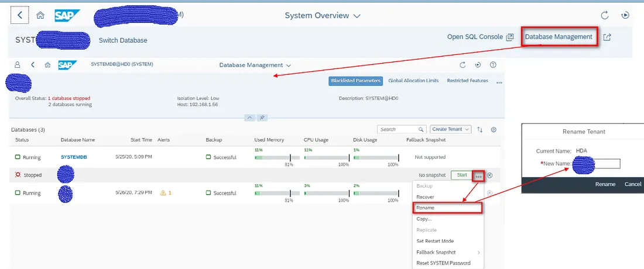Image resolution: width=644 pixels, height=269 pixels.
Task: Click the Start Time column header
Action: pyautogui.click(x=141, y=140)
